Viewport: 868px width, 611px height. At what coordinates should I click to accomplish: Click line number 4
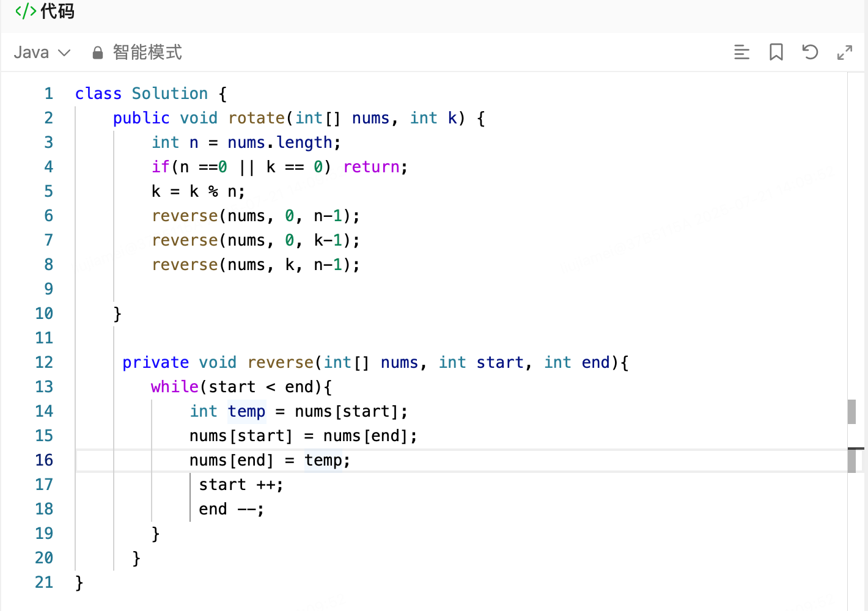[x=49, y=167]
